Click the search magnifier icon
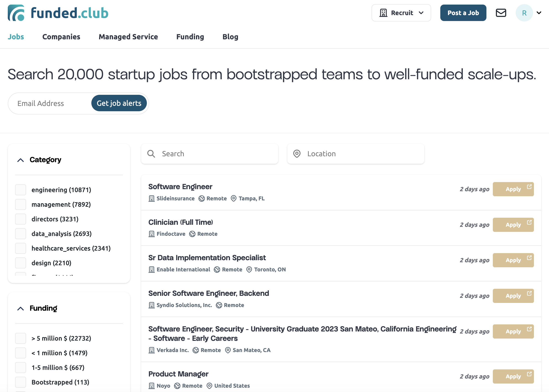549x392 pixels. pyautogui.click(x=151, y=154)
